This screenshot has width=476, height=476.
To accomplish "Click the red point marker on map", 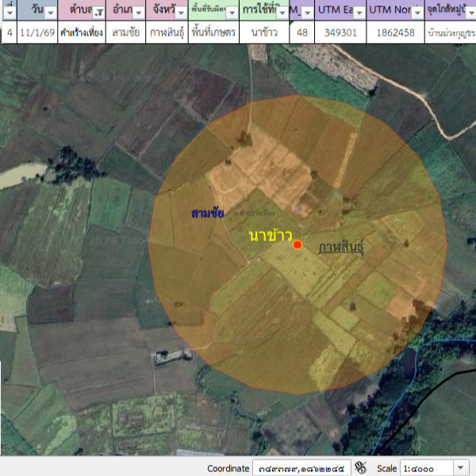I will pyautogui.click(x=297, y=245).
